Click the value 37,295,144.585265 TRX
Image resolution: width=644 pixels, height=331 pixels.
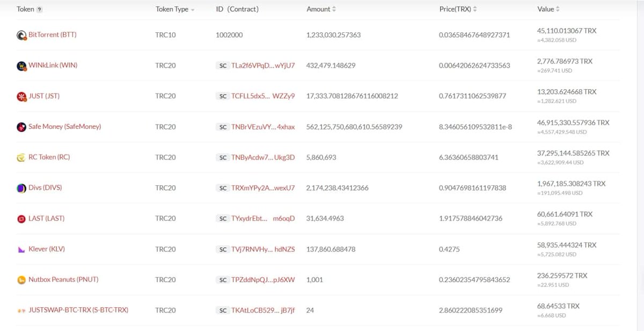[573, 153]
